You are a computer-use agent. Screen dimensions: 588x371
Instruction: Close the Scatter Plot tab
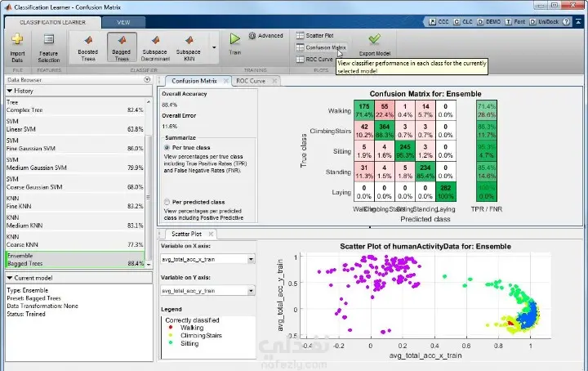[x=212, y=234]
